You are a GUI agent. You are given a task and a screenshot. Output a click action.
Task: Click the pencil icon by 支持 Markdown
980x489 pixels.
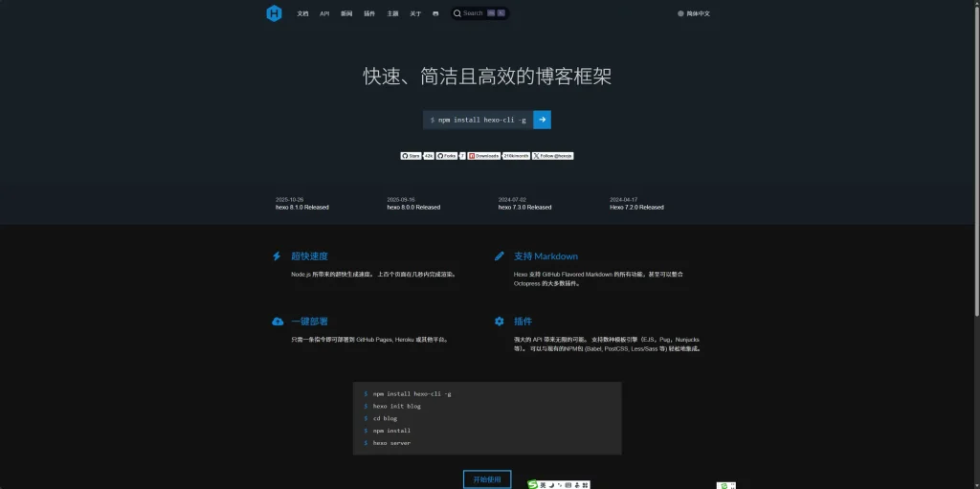point(500,256)
